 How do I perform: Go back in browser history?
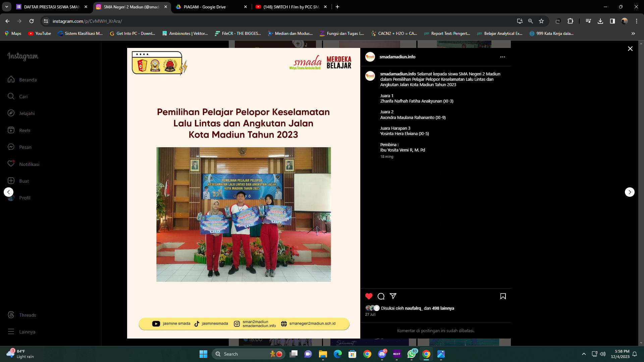[x=7, y=21]
